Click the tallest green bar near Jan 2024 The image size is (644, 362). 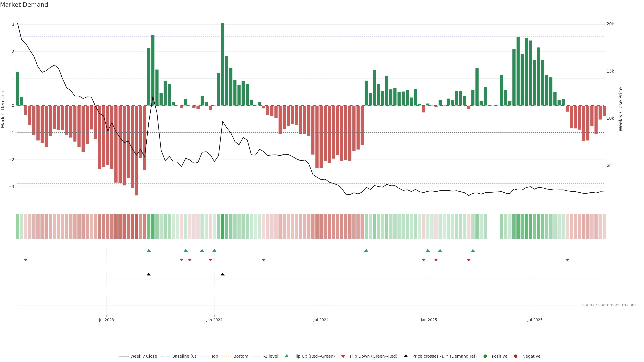[x=223, y=64]
